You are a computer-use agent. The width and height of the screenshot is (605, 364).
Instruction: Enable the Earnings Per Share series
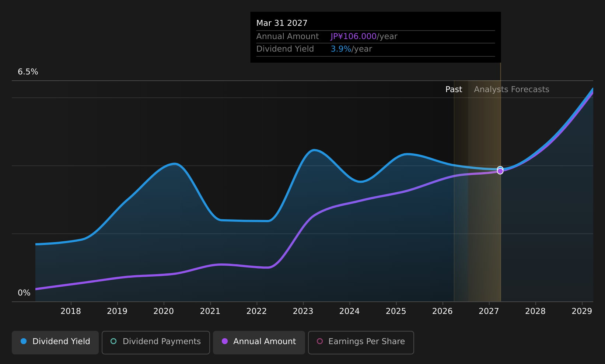(x=361, y=342)
